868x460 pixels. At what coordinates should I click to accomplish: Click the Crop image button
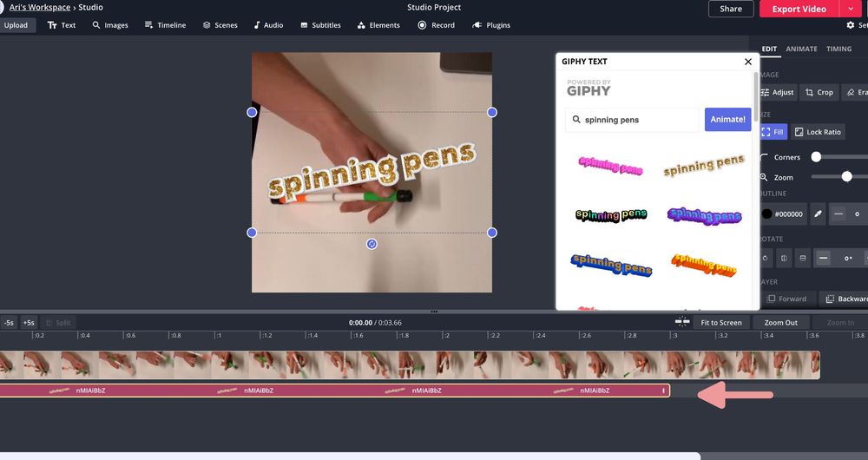[x=818, y=92]
